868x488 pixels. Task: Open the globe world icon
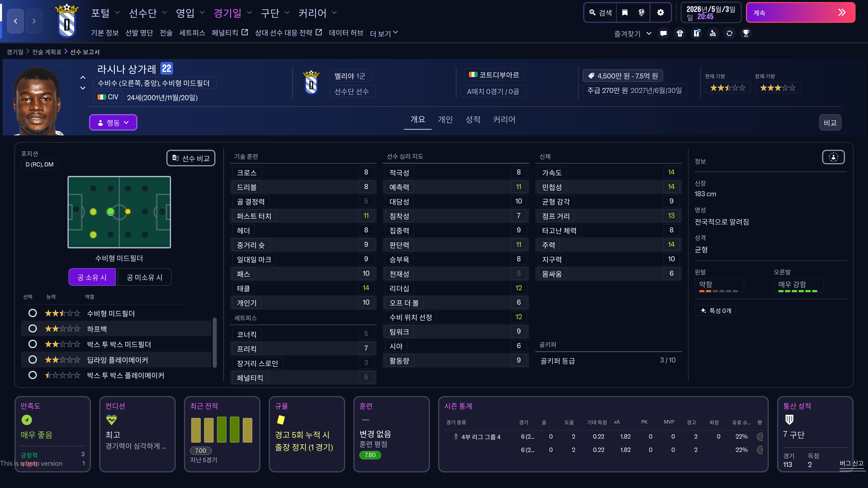pos(641,13)
